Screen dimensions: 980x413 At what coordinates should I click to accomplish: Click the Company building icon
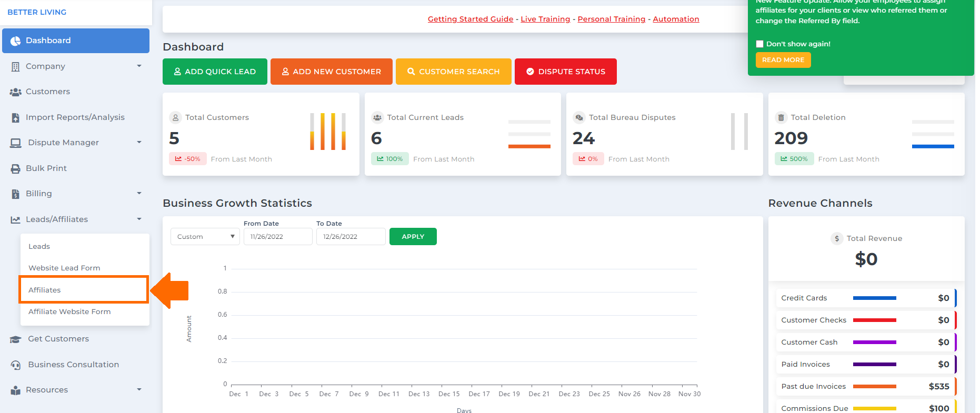point(15,66)
